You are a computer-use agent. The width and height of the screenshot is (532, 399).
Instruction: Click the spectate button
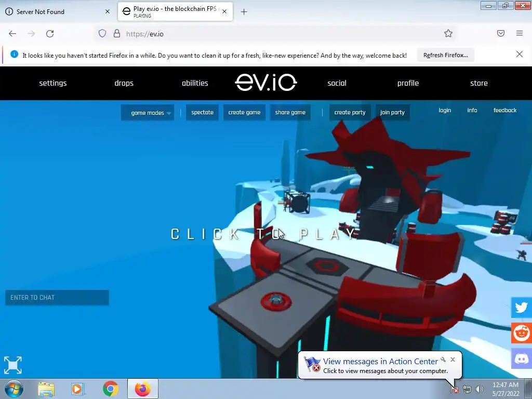202,112
